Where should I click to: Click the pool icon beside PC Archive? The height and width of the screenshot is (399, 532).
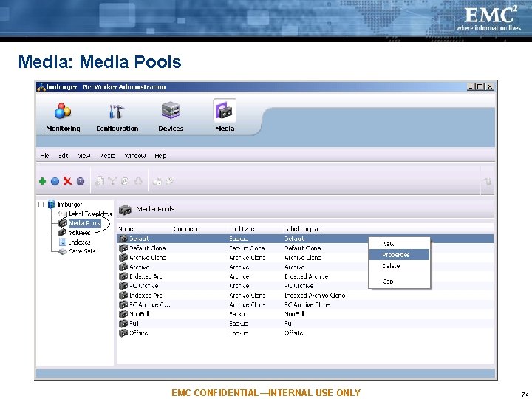tap(123, 286)
